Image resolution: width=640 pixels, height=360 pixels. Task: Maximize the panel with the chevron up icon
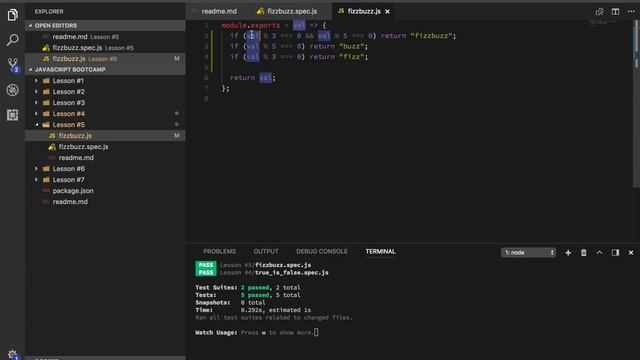tap(599, 253)
